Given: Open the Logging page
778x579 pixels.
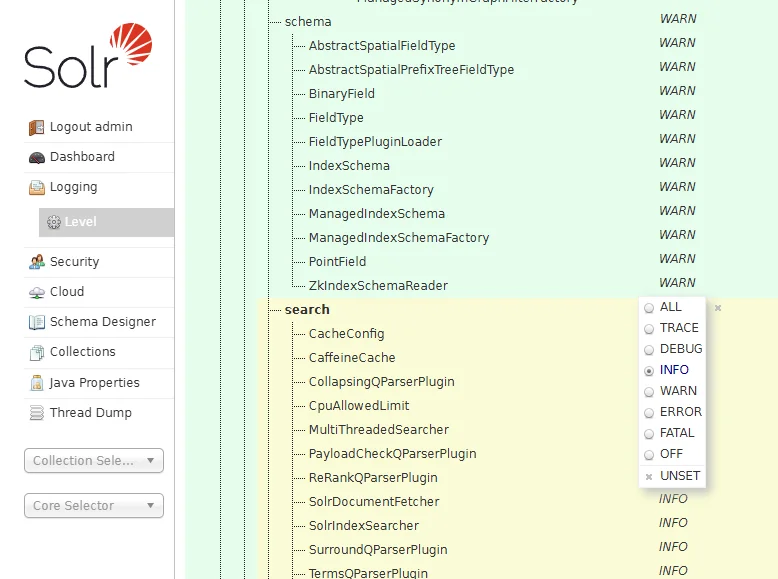Looking at the screenshot, I should (x=73, y=187).
